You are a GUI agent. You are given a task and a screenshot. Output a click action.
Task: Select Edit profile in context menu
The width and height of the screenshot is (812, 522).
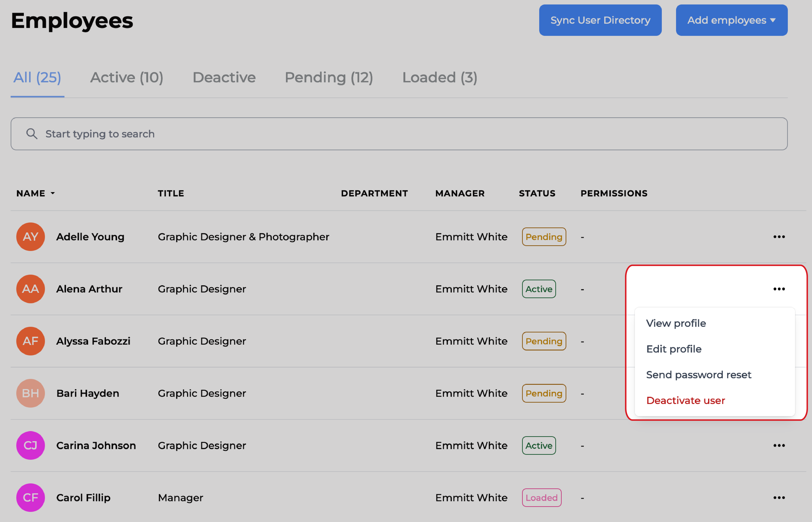[x=673, y=349]
